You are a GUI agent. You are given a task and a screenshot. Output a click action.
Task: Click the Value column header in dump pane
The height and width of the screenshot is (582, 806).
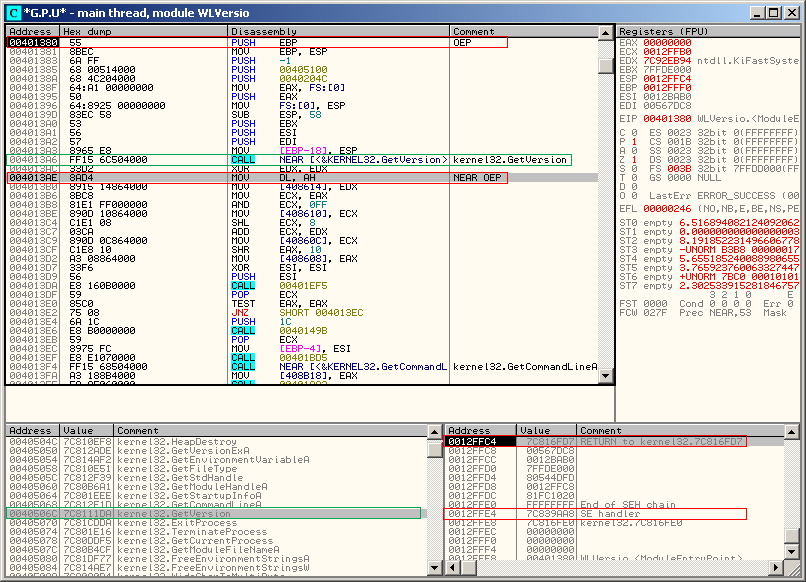pos(87,431)
